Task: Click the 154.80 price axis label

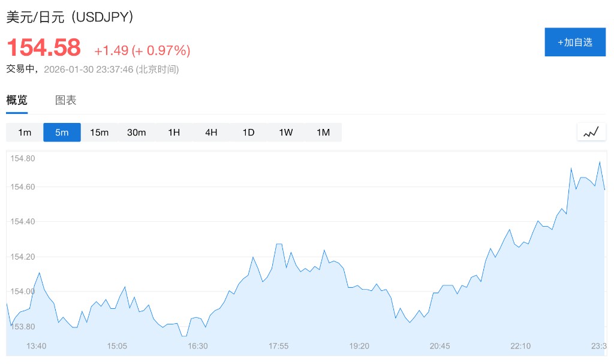Action: 23,159
